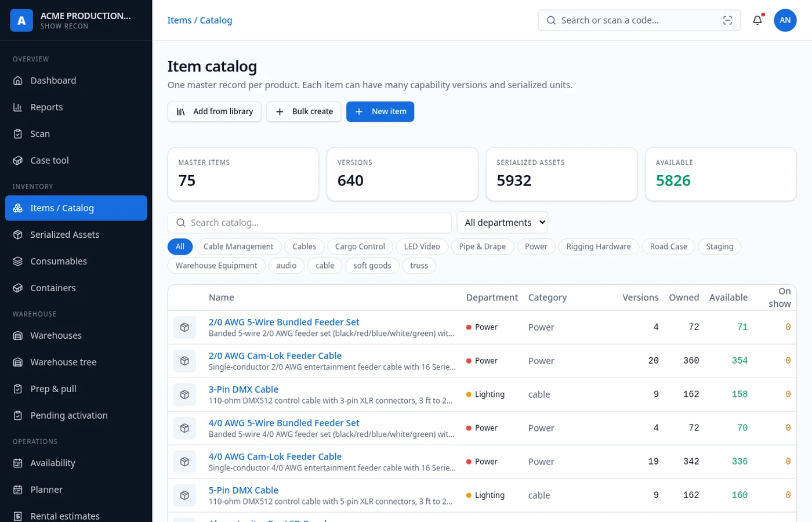Open Prep & pull in sidebar
Screen dimensions: 812x522
(76, 389)
